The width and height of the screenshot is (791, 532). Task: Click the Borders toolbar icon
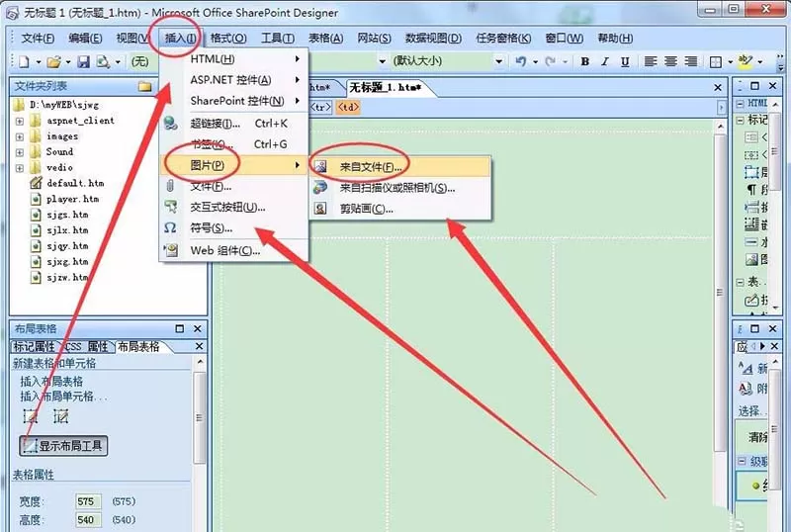pyautogui.click(x=715, y=61)
